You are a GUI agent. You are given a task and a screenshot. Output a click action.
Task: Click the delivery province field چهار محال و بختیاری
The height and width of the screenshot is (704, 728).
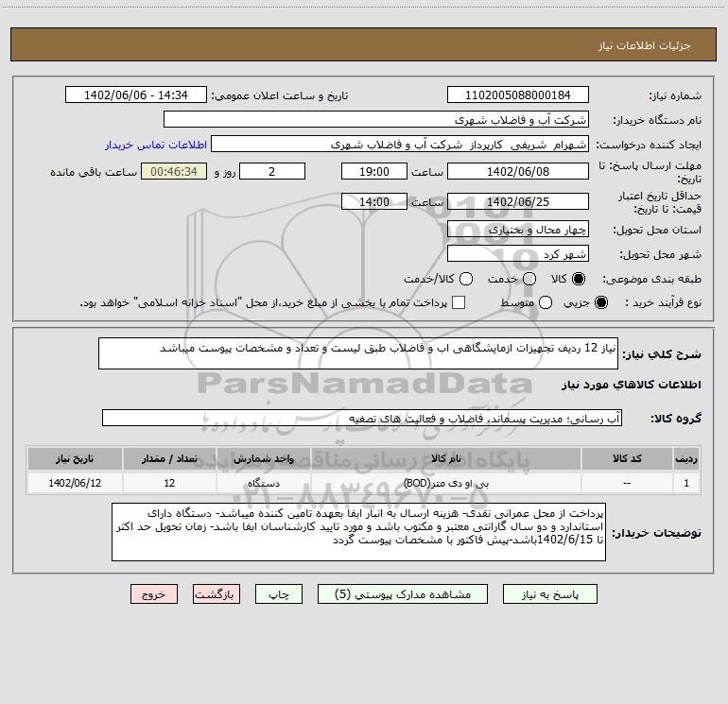click(518, 229)
